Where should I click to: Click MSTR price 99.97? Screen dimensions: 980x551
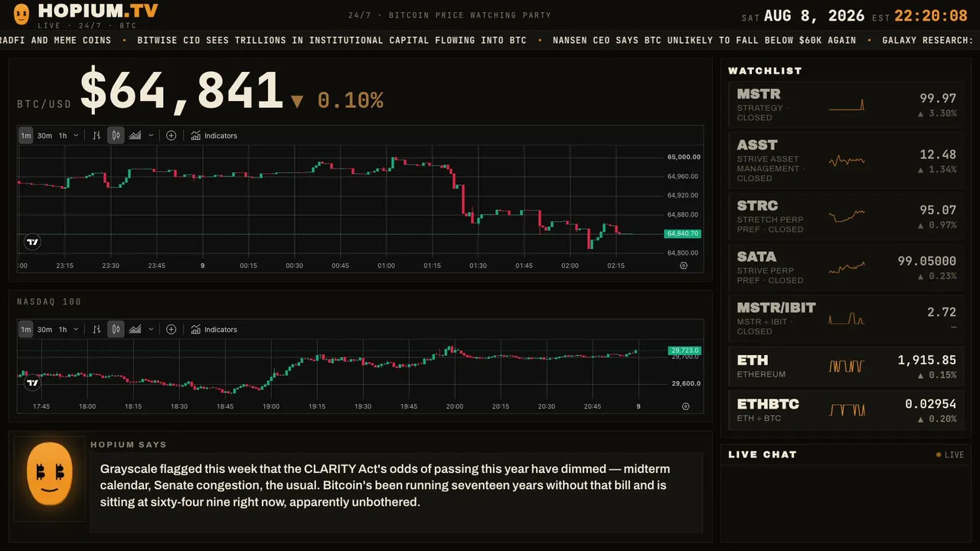point(938,98)
